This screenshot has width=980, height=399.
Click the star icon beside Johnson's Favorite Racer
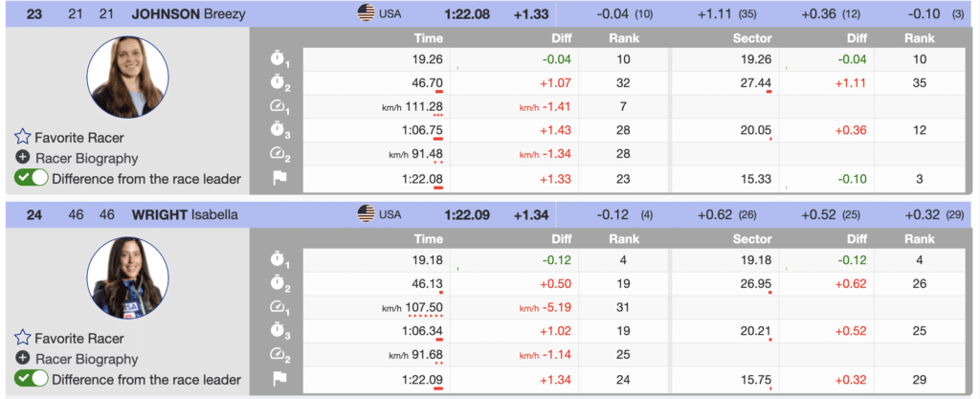point(23,137)
